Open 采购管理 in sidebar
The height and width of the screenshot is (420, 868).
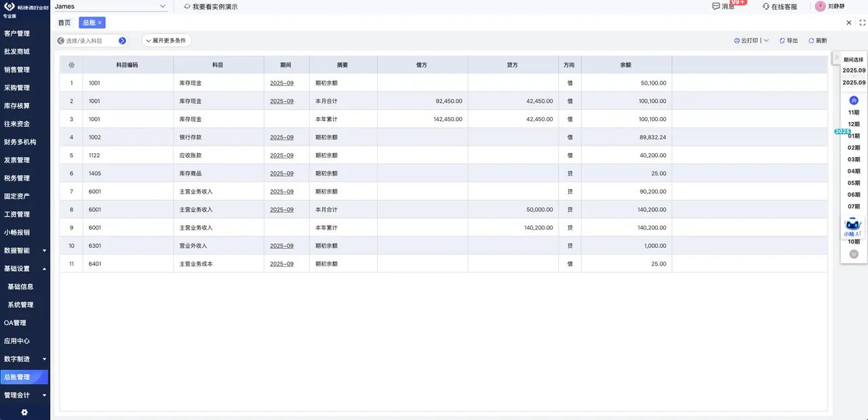17,87
